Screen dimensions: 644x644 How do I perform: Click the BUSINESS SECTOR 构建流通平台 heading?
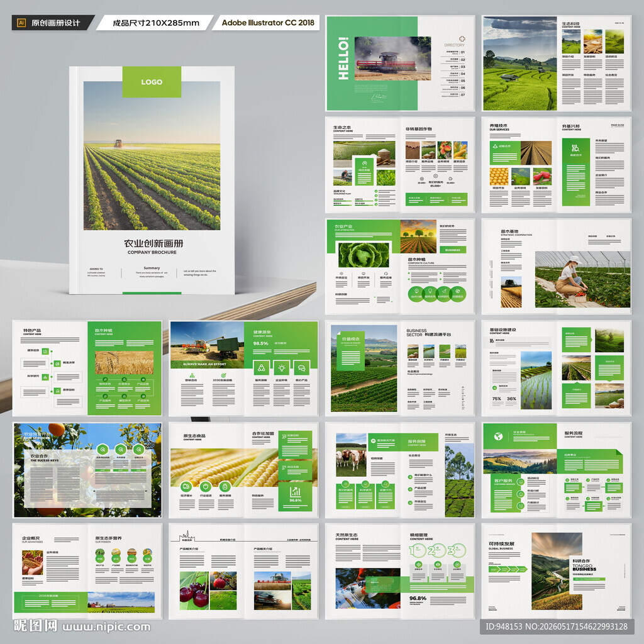click(428, 333)
